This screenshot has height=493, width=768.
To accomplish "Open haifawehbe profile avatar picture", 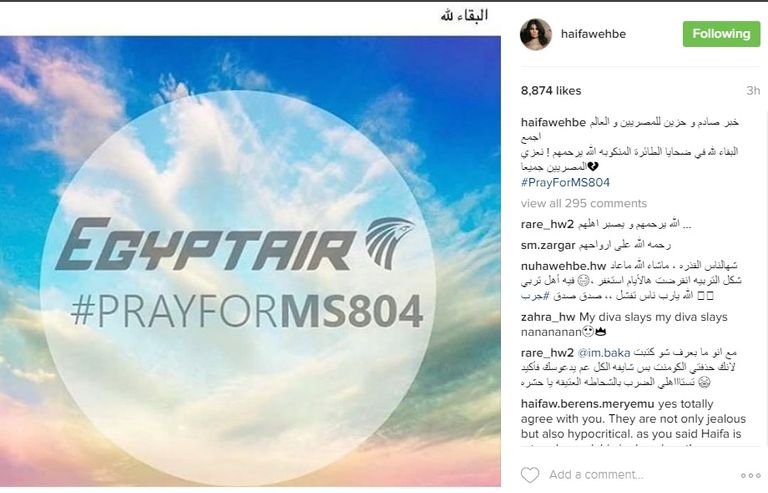I will pos(535,34).
